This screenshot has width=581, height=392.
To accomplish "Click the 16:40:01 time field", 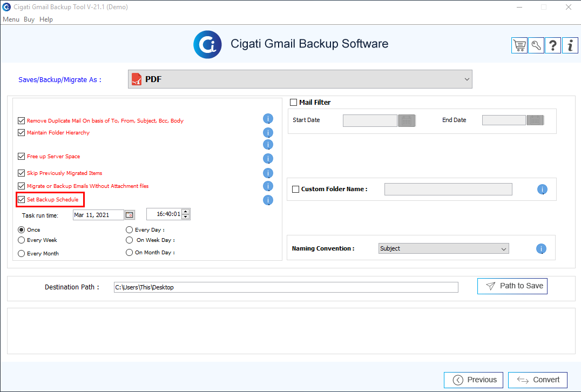I will coord(164,214).
